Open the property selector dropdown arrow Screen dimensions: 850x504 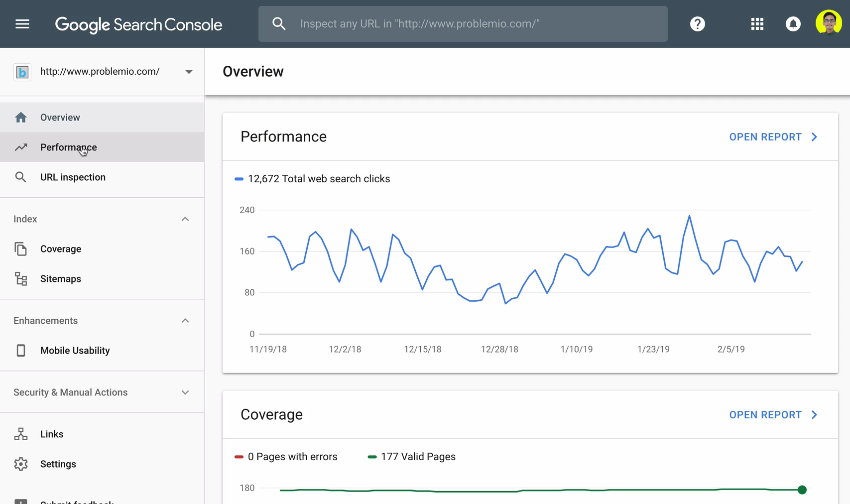(x=189, y=72)
